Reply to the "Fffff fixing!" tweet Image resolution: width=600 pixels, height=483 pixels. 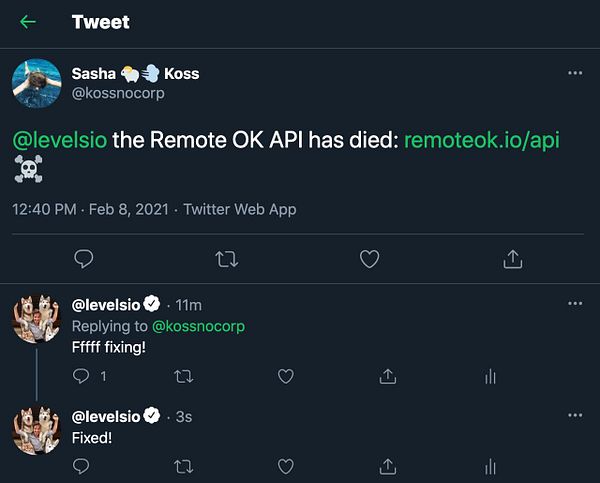click(83, 377)
